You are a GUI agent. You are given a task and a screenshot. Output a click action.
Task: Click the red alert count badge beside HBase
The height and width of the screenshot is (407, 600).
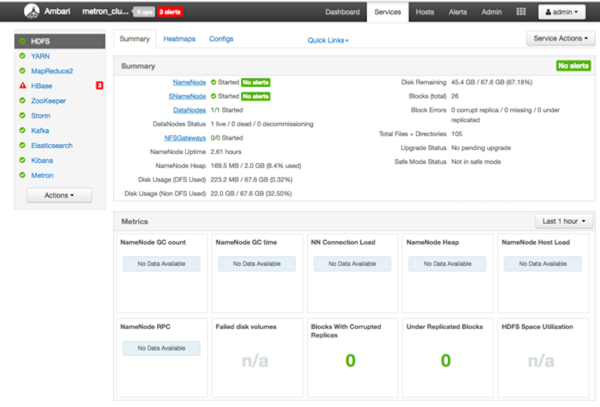(99, 86)
